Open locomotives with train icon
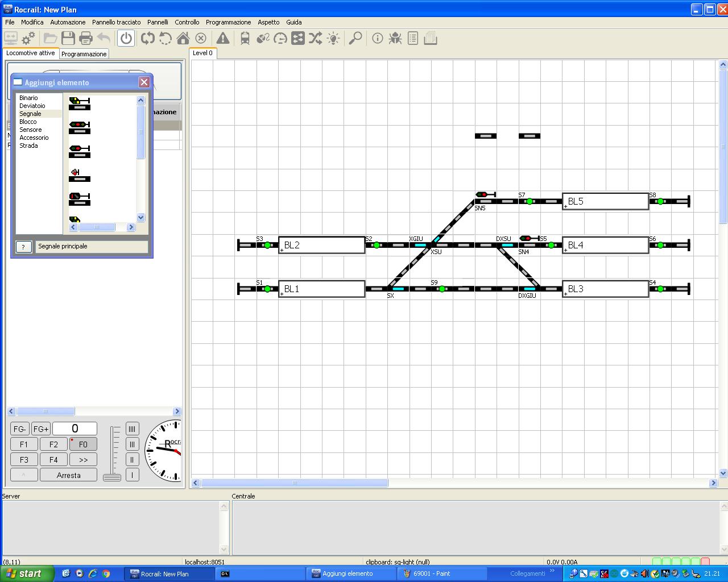 pos(245,38)
